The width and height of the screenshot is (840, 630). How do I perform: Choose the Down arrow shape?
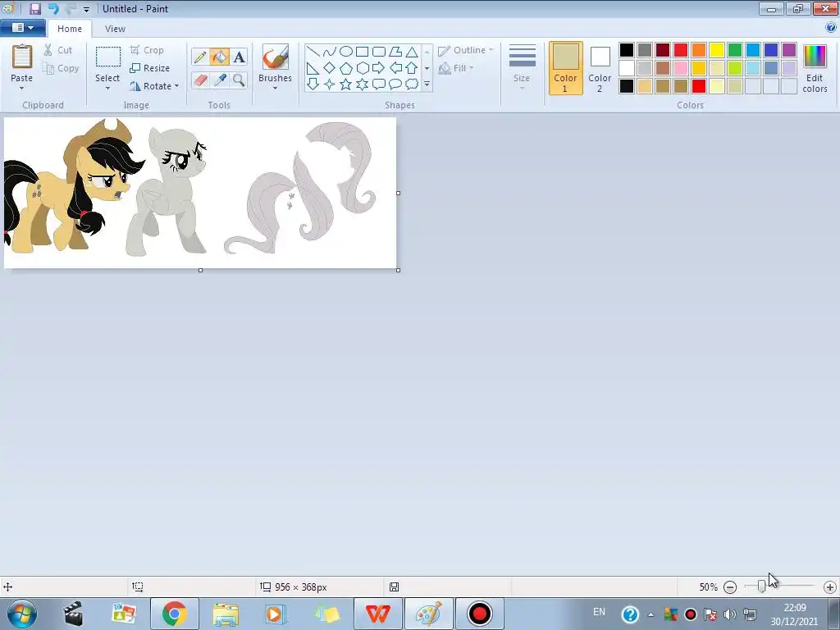[x=313, y=84]
